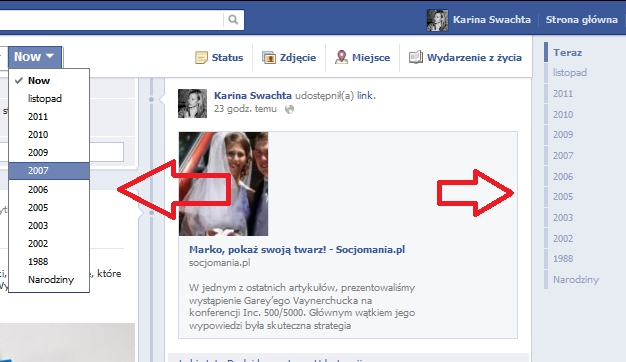Jump to listopad in right timeline

click(570, 73)
